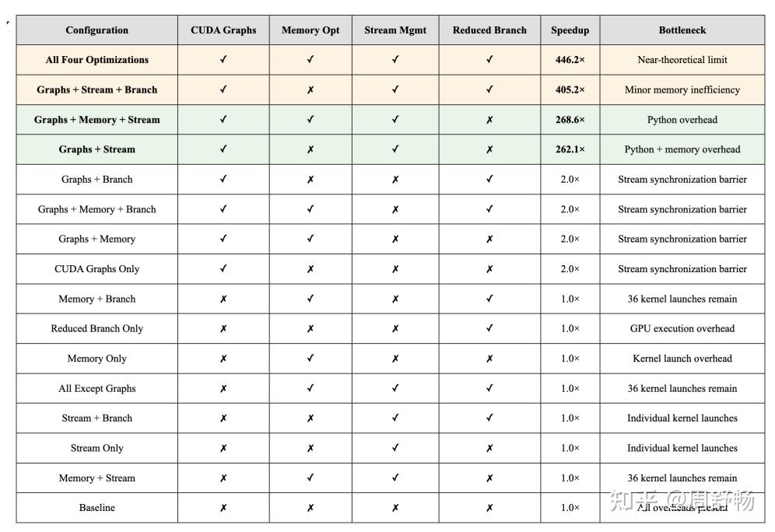775x532 pixels.
Task: Click the CUDA Graphs cross in Baseline row
Action: click(223, 508)
